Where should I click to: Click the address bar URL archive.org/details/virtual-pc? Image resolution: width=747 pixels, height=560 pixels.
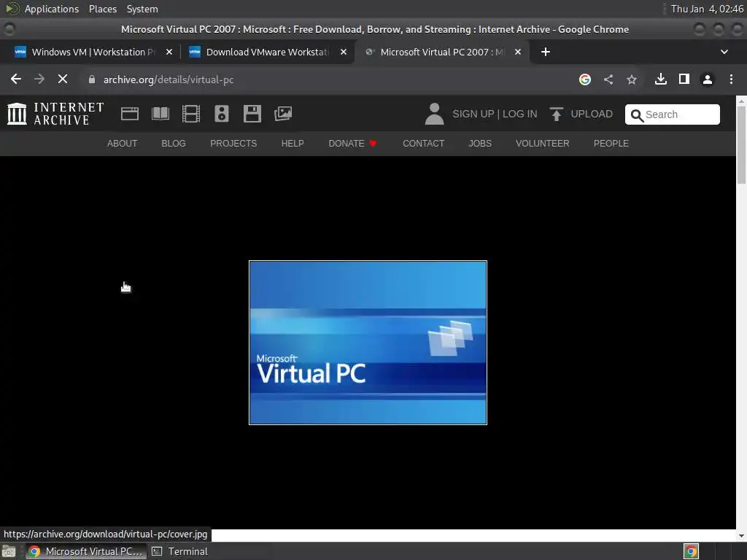click(x=169, y=79)
